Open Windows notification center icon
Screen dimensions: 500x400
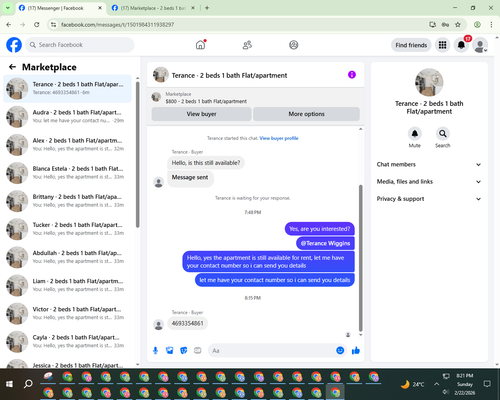coord(487,384)
